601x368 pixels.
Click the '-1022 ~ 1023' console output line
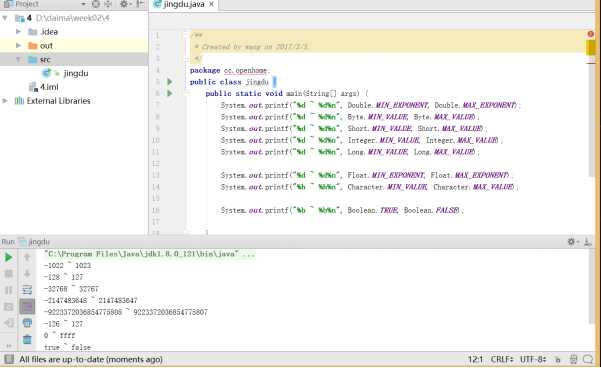67,265
